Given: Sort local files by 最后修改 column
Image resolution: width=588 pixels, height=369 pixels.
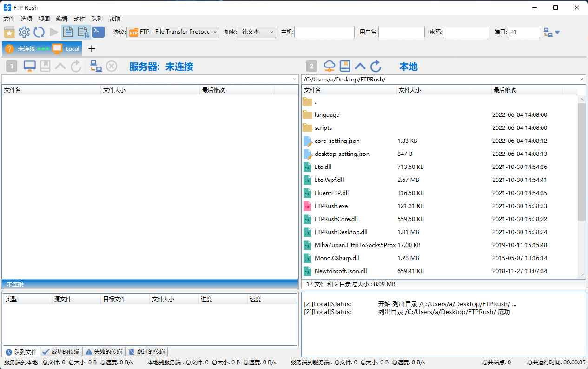Looking at the screenshot, I should (527, 90).
